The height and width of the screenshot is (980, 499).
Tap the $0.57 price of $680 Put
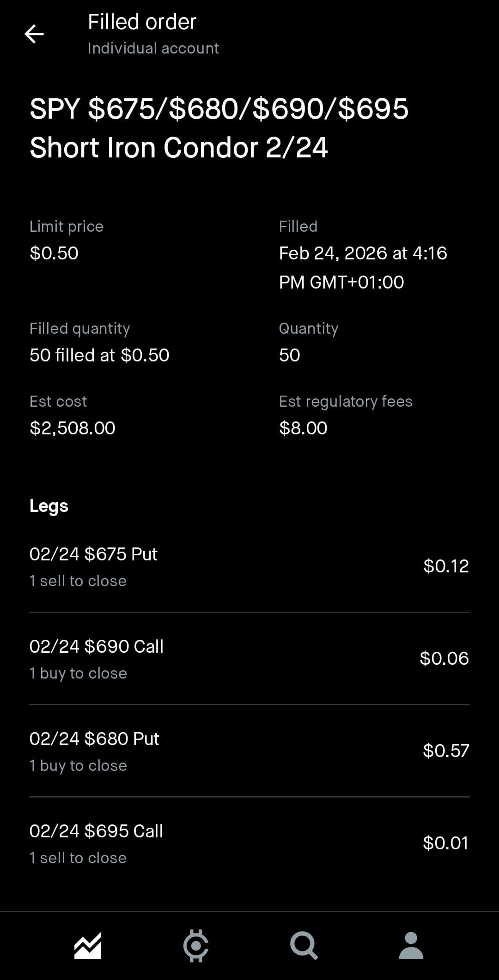[x=445, y=751]
